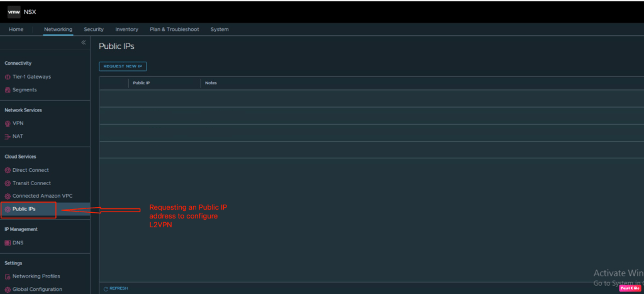Click the Global Configuration icon

point(8,290)
